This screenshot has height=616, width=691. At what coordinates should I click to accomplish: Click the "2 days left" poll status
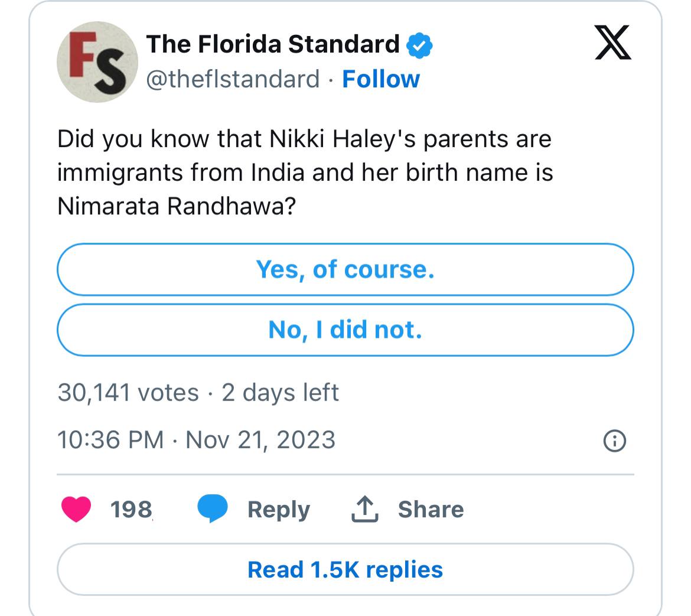[x=280, y=393]
